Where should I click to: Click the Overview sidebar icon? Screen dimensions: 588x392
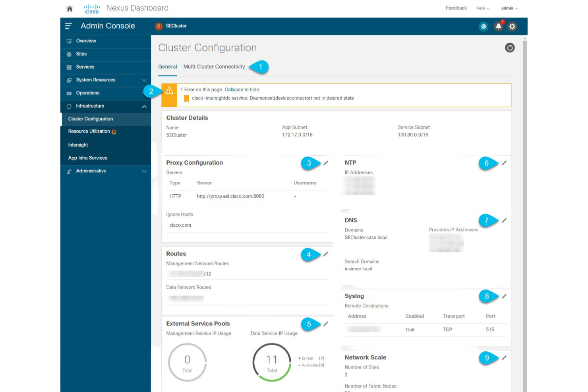[x=69, y=41]
